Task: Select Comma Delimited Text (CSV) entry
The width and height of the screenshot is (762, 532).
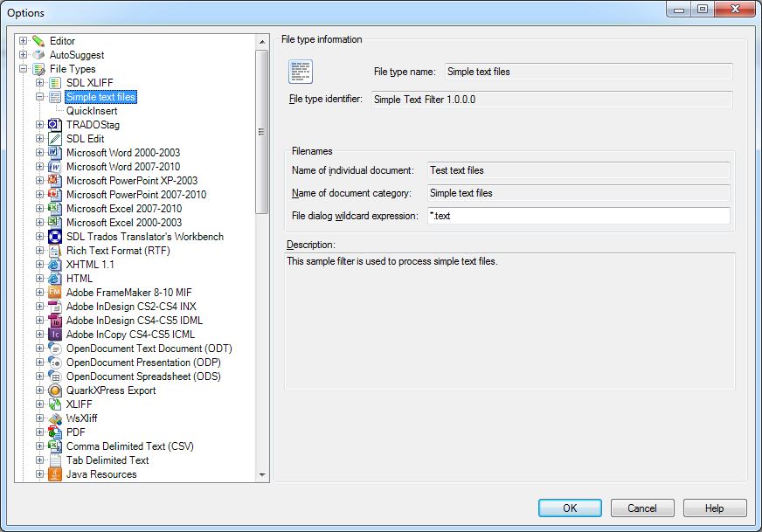Action: coord(129,446)
